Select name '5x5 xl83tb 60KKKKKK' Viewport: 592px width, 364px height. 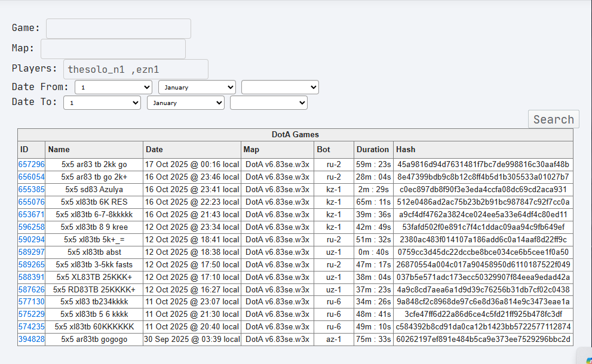(x=94, y=326)
